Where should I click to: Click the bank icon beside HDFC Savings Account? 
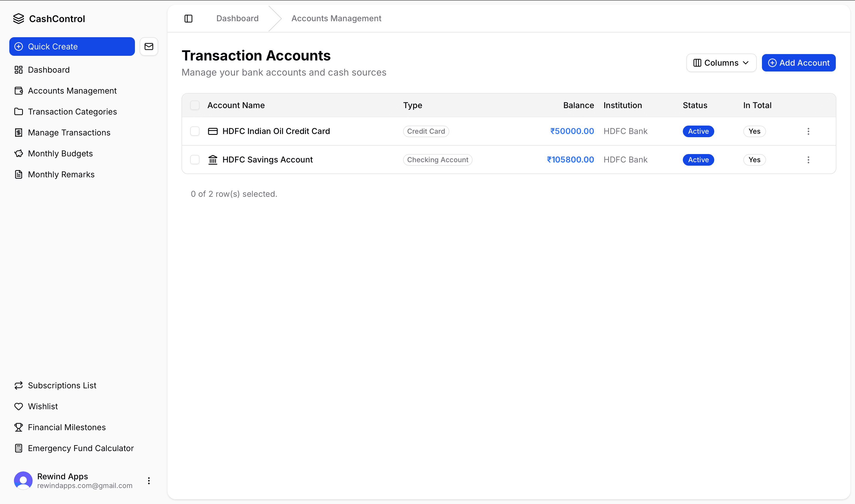tap(213, 160)
